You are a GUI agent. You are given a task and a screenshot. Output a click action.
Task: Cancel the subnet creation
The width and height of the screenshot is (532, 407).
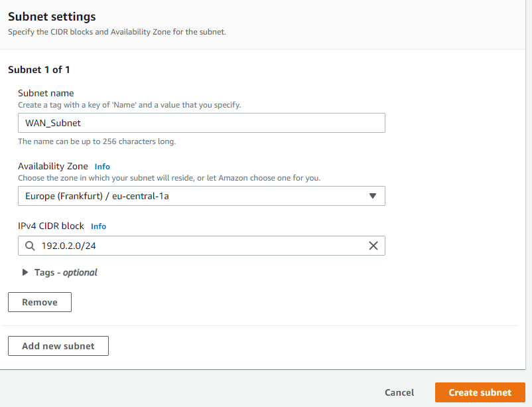[x=399, y=392]
